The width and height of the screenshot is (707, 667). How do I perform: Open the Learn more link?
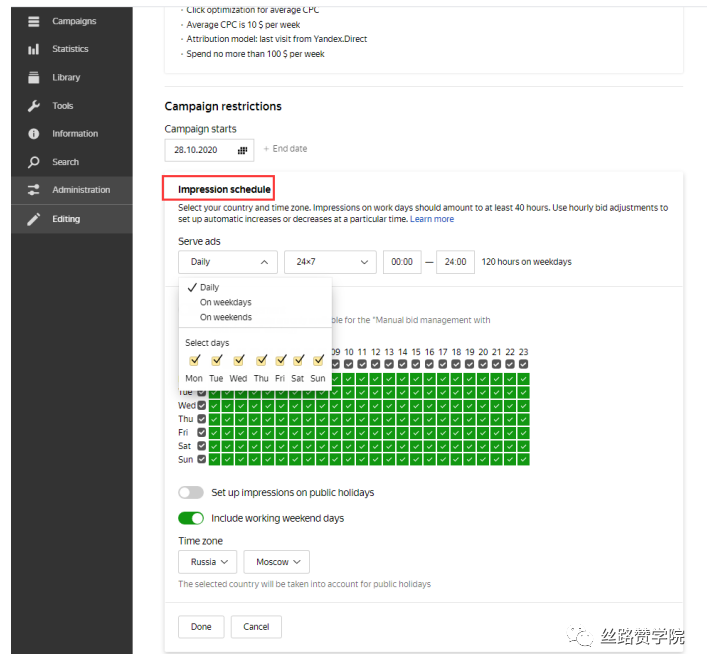432,219
